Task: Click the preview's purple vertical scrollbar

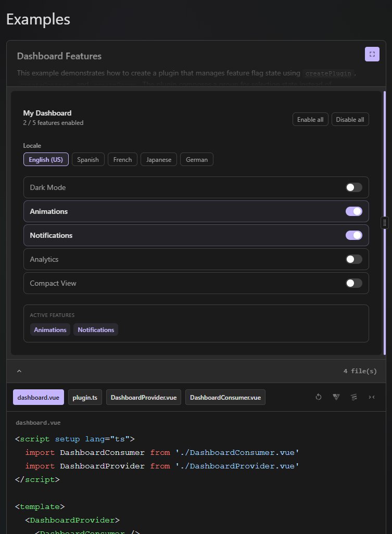Action: click(x=385, y=223)
